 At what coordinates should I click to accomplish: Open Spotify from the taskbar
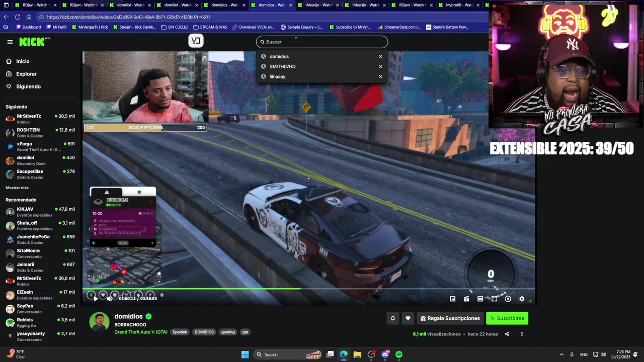(x=399, y=354)
